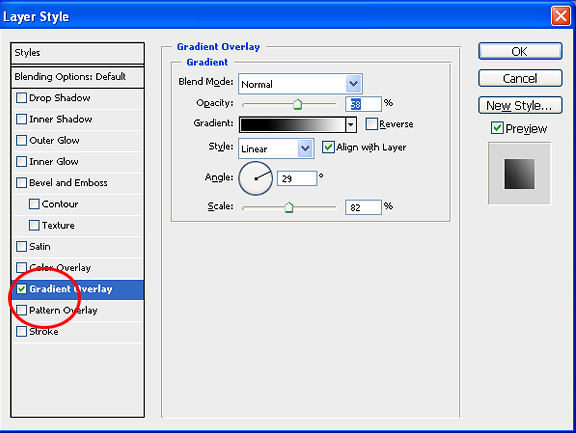Select the Inner Shadow label
The width and height of the screenshot is (576, 433).
[x=61, y=119]
